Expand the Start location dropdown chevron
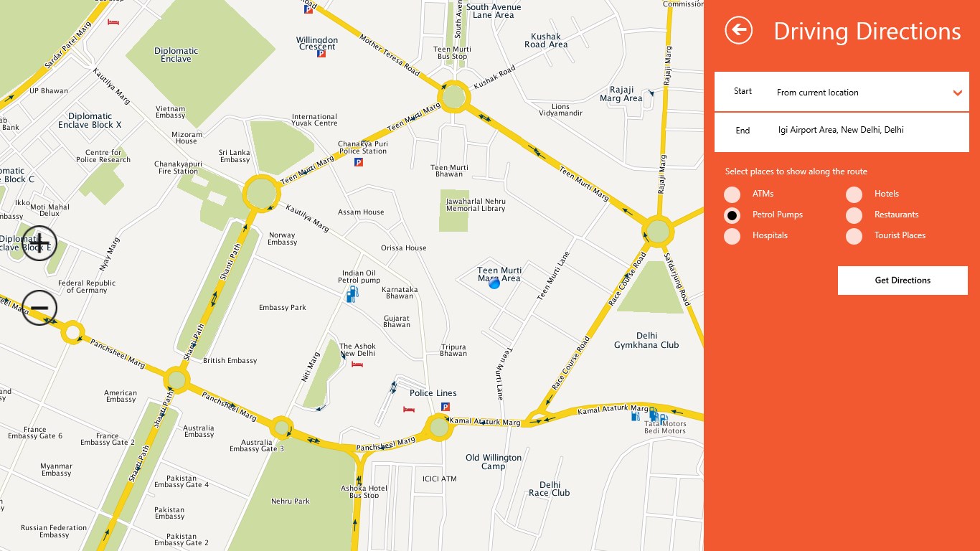 click(957, 93)
